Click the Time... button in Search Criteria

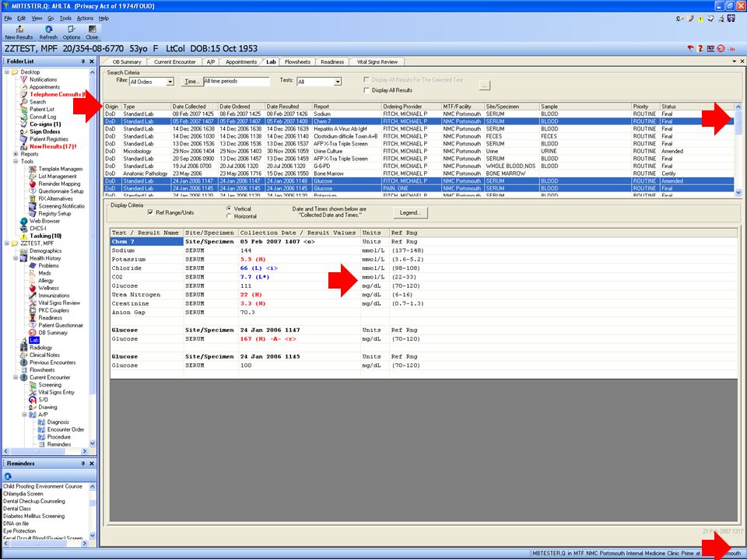pos(192,82)
